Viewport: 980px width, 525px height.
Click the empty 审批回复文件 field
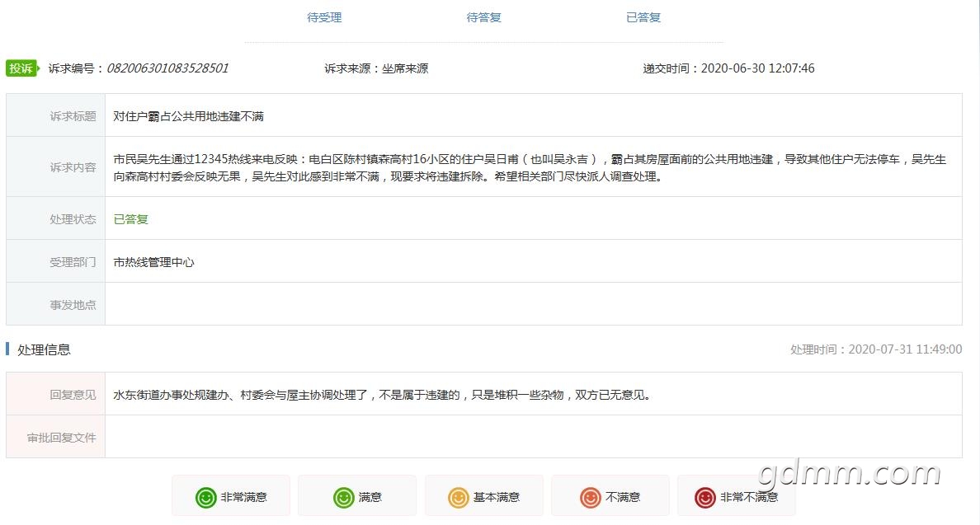point(533,437)
